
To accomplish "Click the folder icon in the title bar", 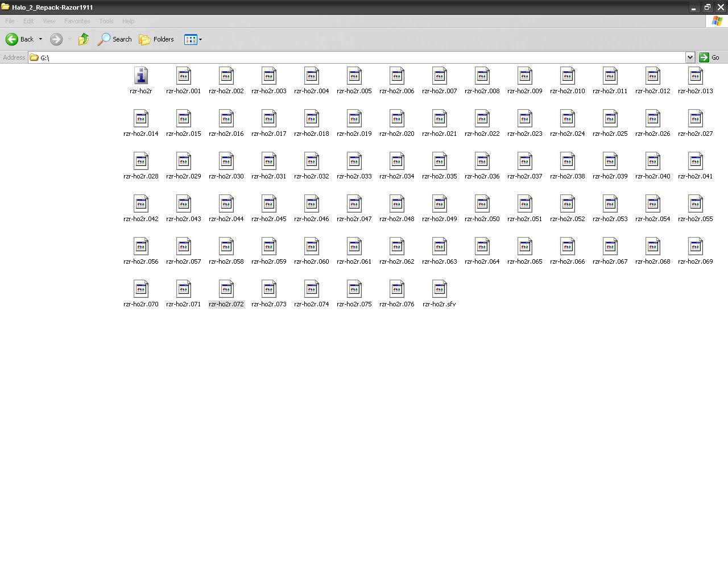I will [5, 7].
